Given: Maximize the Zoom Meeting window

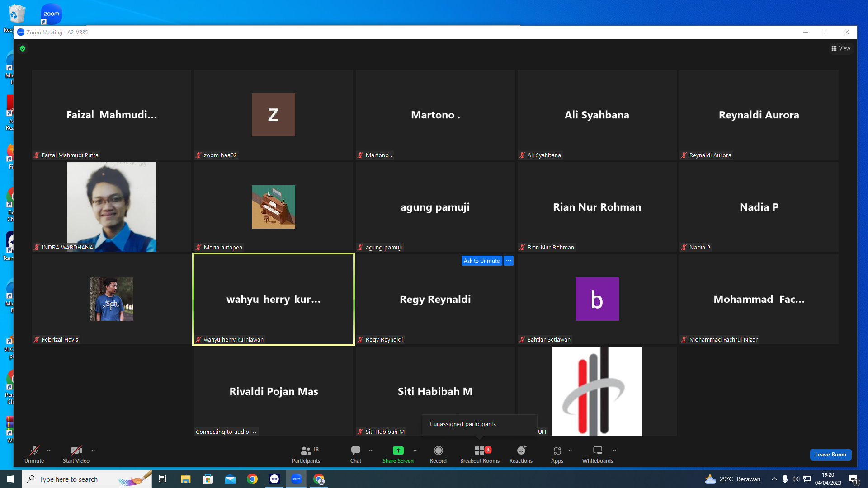Looking at the screenshot, I should tap(826, 32).
